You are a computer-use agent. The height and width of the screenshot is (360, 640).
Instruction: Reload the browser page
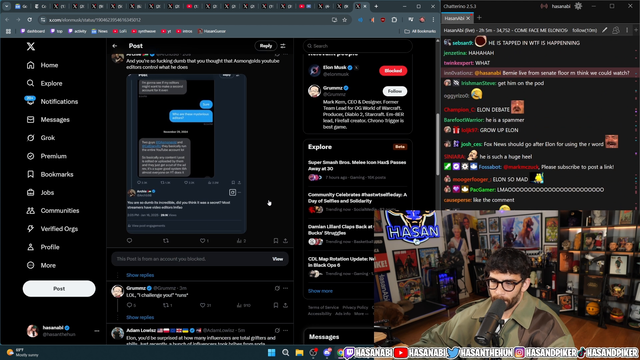pos(29,20)
